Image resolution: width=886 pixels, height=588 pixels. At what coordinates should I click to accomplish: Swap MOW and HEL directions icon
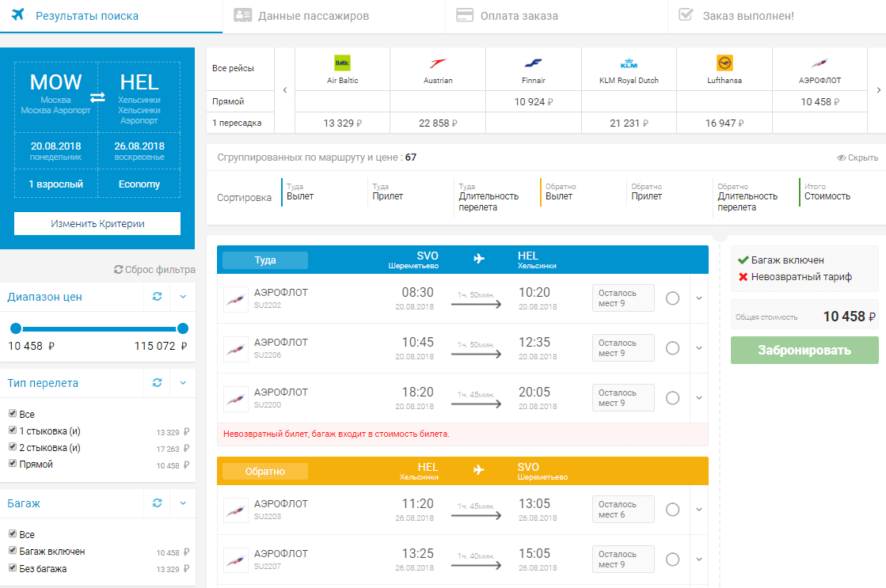pos(97,97)
